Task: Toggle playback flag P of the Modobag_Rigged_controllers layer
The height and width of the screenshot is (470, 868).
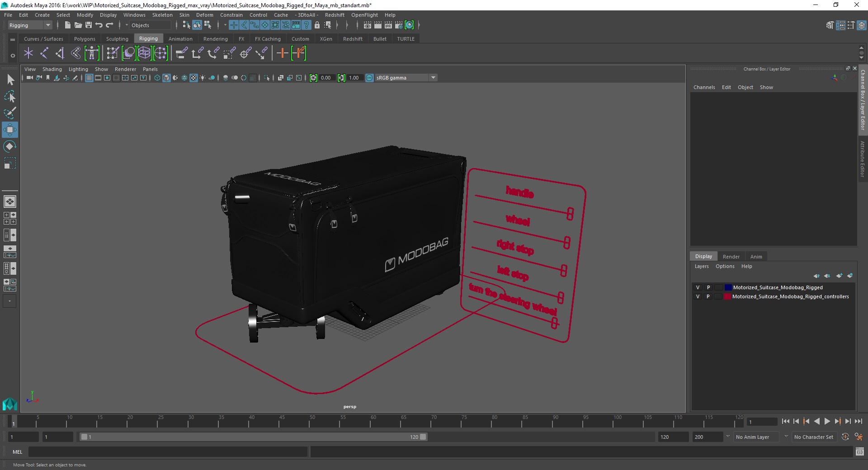Action: click(708, 296)
